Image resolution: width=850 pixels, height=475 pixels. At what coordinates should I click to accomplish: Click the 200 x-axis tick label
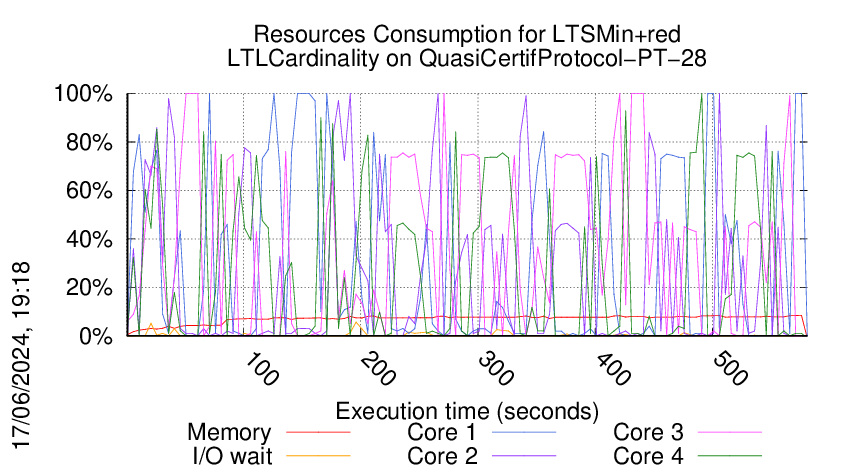[378, 369]
